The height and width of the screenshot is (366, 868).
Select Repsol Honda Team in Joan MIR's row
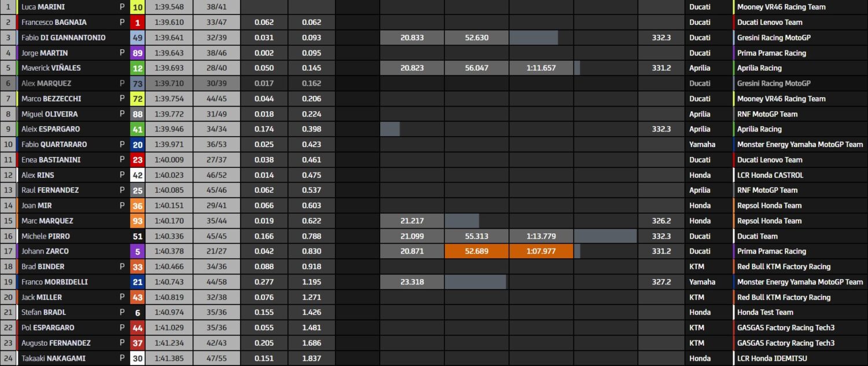[x=769, y=206]
